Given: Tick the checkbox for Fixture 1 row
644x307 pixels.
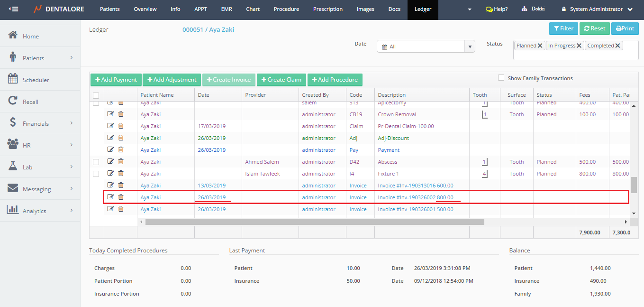Looking at the screenshot, I should (96, 174).
